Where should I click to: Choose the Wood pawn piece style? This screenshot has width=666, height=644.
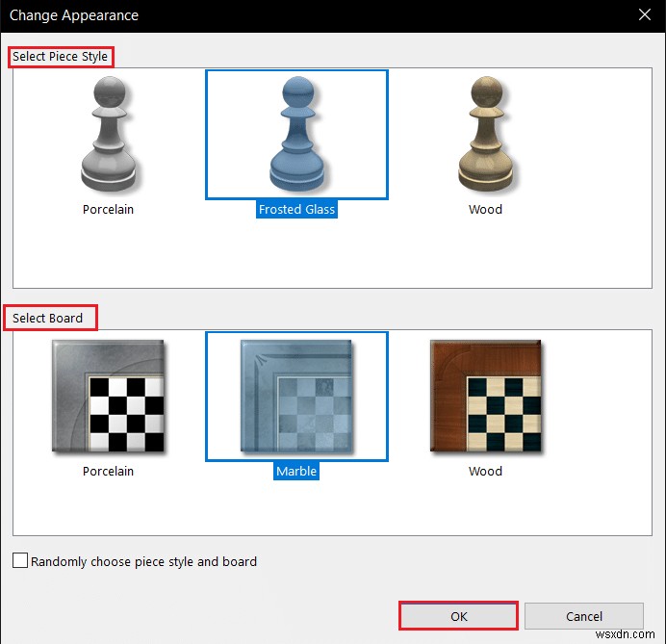pos(485,134)
